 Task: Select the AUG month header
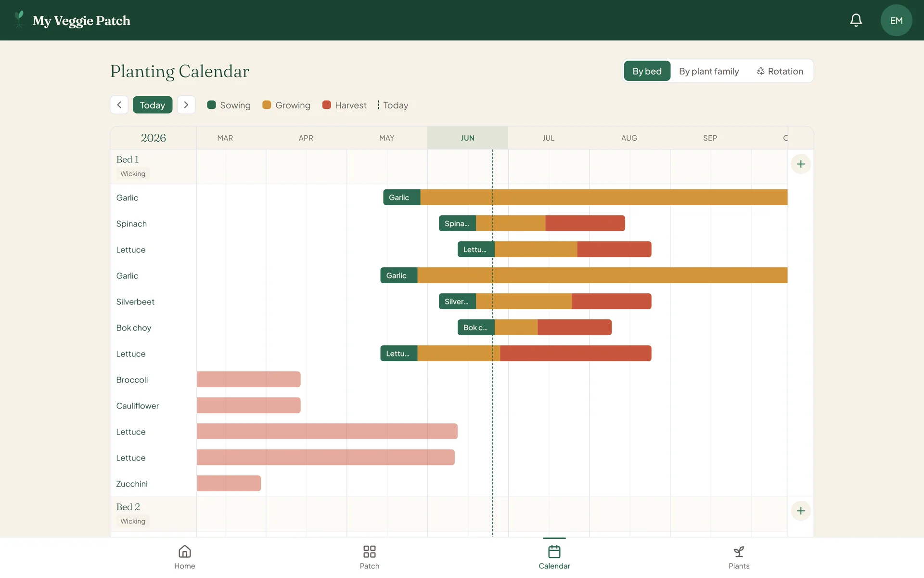[x=629, y=138]
